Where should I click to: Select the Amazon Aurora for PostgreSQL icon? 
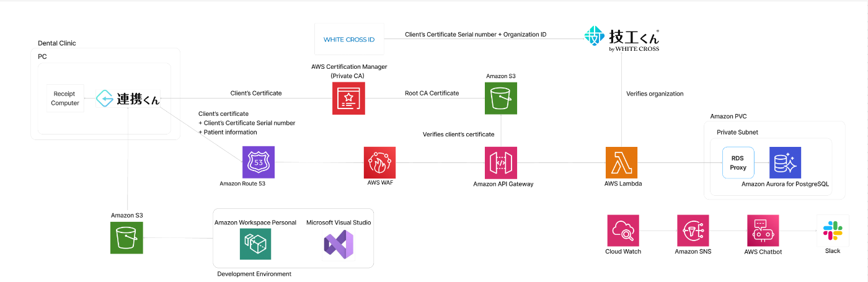tap(785, 162)
